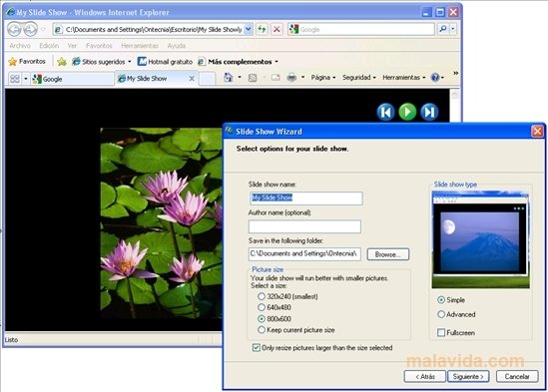Open the Ayuda menu
Image resolution: width=548 pixels, height=392 pixels.
click(x=176, y=46)
